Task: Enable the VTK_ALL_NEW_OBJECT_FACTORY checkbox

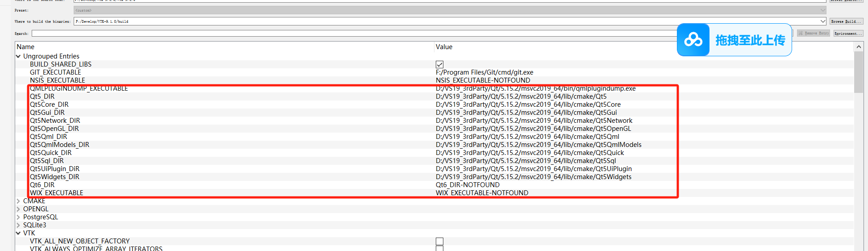Action: click(x=439, y=241)
